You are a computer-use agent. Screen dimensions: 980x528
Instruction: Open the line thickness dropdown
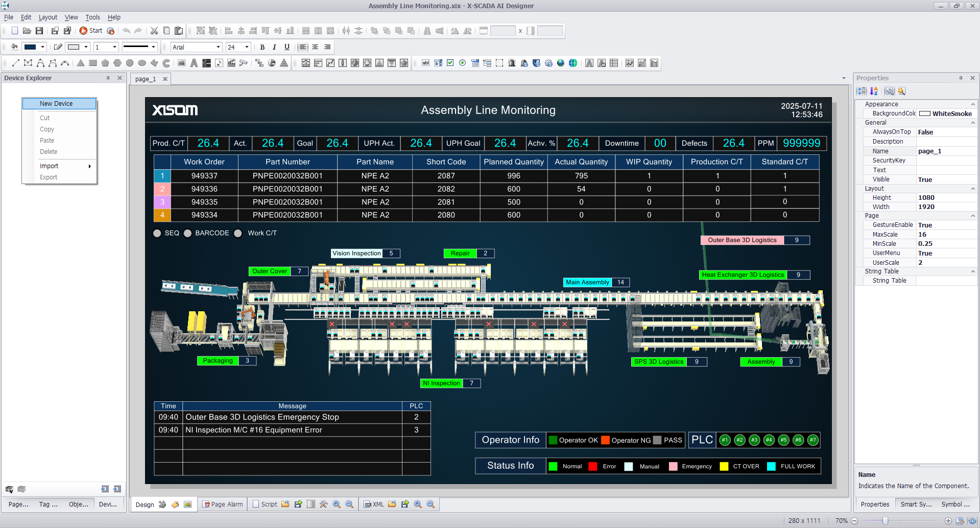(114, 47)
